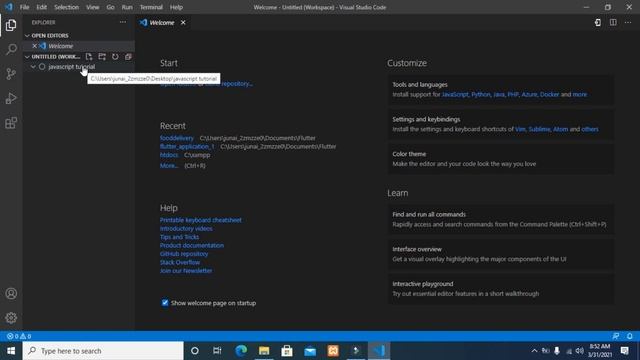Install Python language support link
The width and height of the screenshot is (640, 360).
(481, 94)
